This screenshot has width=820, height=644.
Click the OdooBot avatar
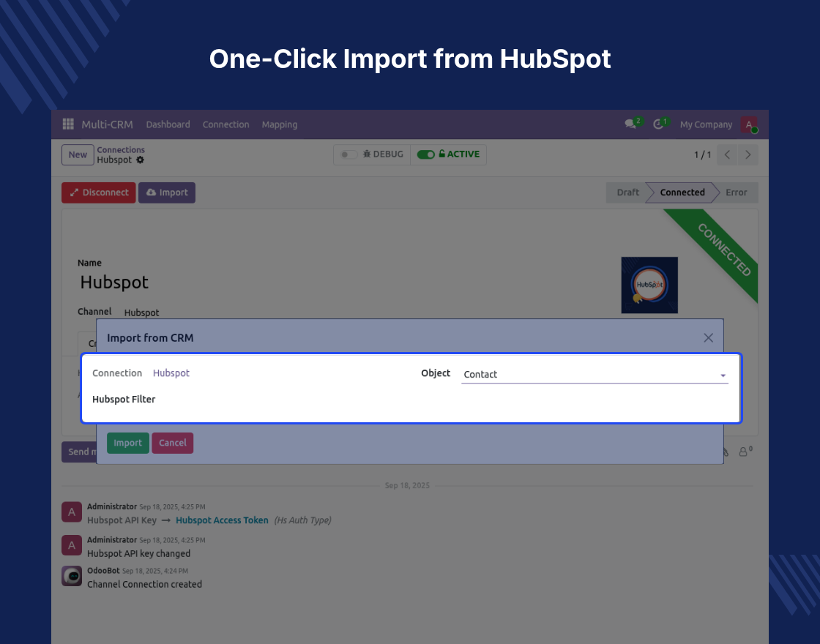[x=72, y=576]
